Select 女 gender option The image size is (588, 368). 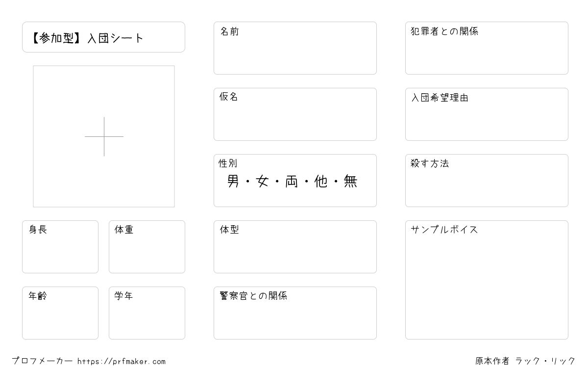click(263, 182)
